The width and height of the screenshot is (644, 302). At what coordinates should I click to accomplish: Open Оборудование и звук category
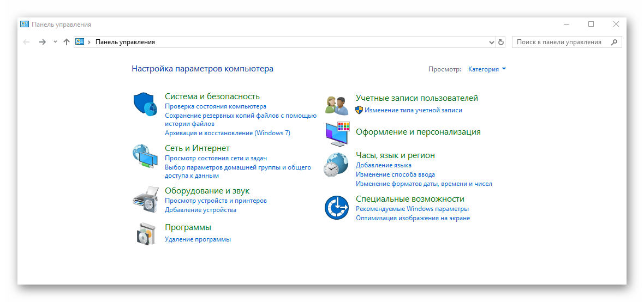[x=207, y=191]
